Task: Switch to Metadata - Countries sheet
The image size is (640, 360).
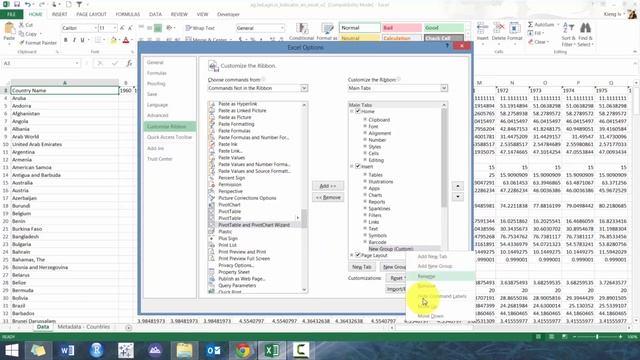Action: click(84, 327)
